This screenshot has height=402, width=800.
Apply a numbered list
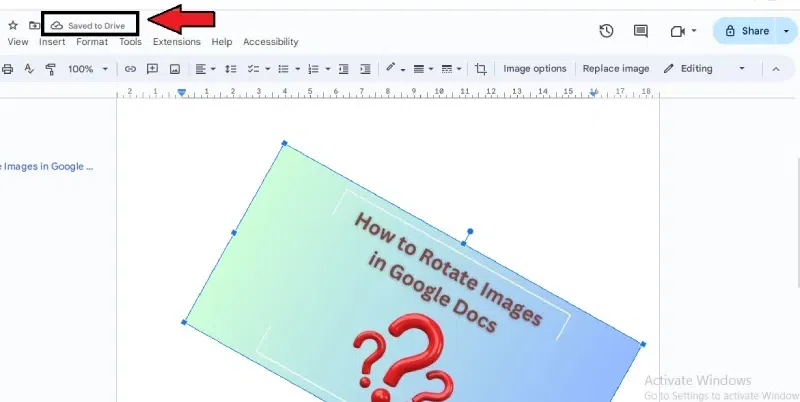tap(313, 69)
